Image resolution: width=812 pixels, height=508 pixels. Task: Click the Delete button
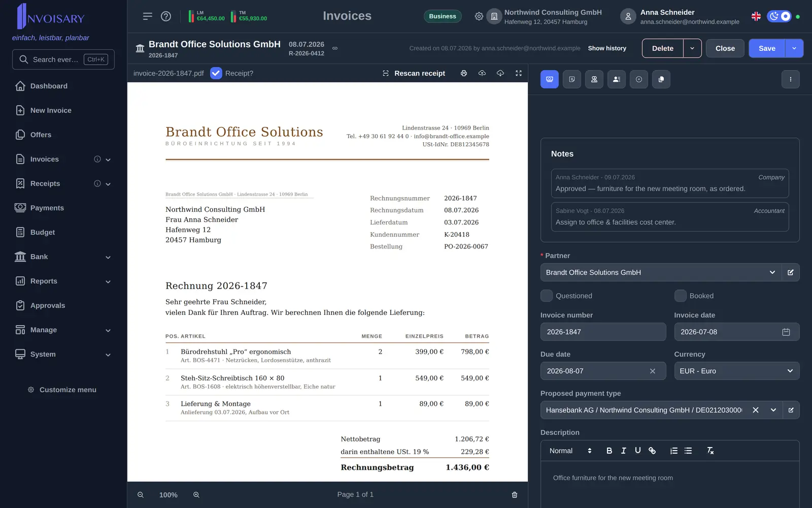(x=663, y=48)
